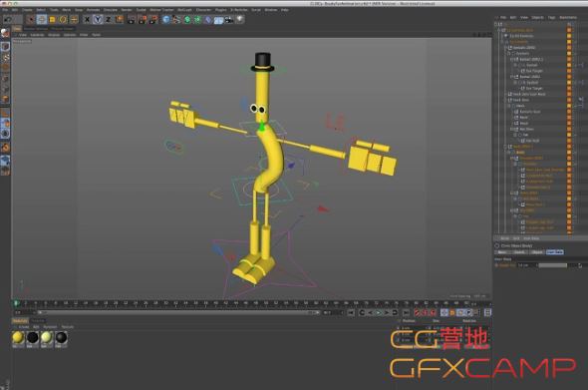Select the yellow Scale tool icon
This screenshot has height=390, width=588.
(x=53, y=19)
